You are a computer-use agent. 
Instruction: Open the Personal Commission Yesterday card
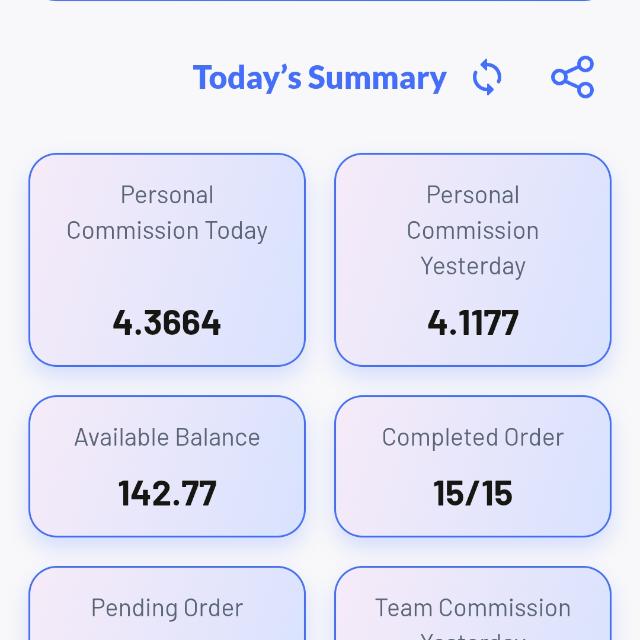pos(473,260)
